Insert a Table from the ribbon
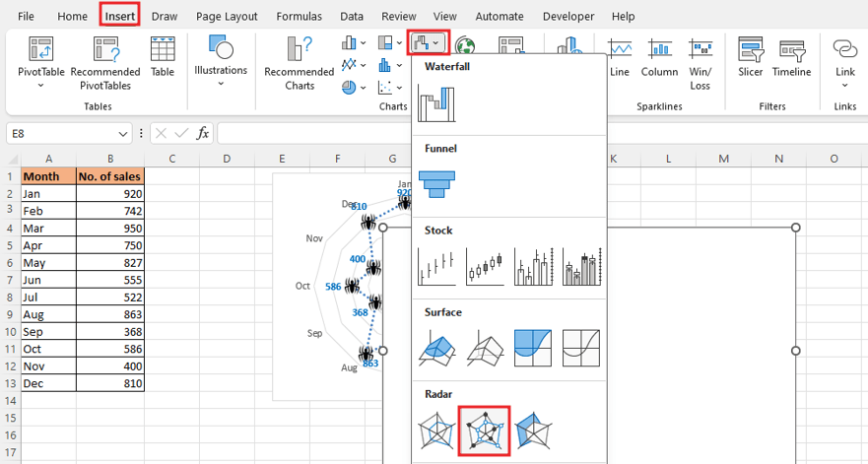Screen dimensions: 868x464 [x=163, y=56]
